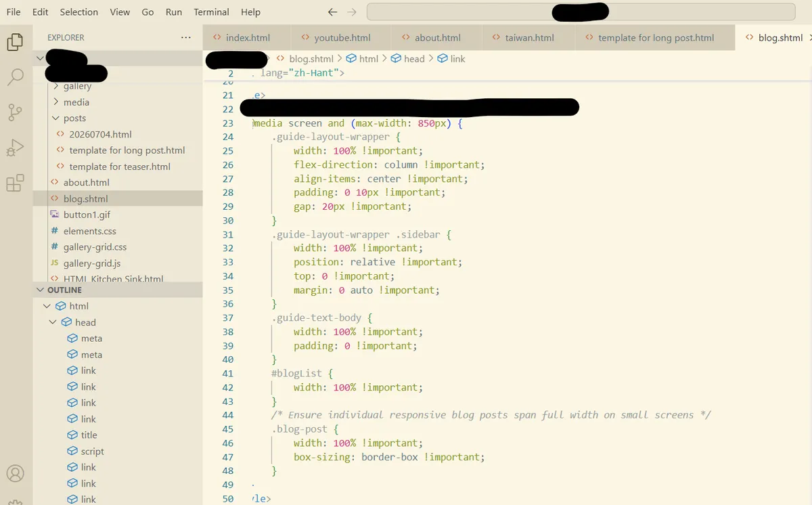Click the #blogList selector on line 41

296,374
